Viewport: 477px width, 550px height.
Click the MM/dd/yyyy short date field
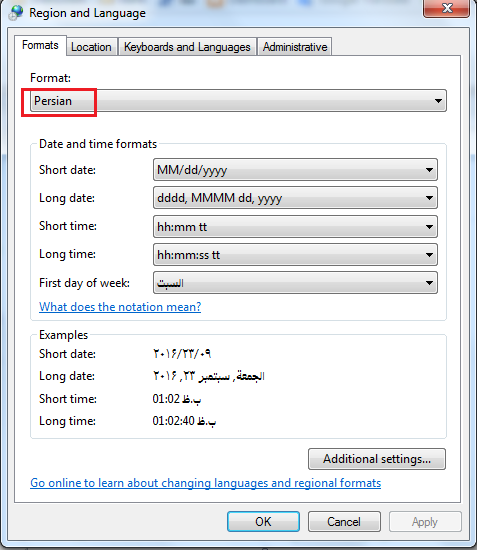click(295, 170)
